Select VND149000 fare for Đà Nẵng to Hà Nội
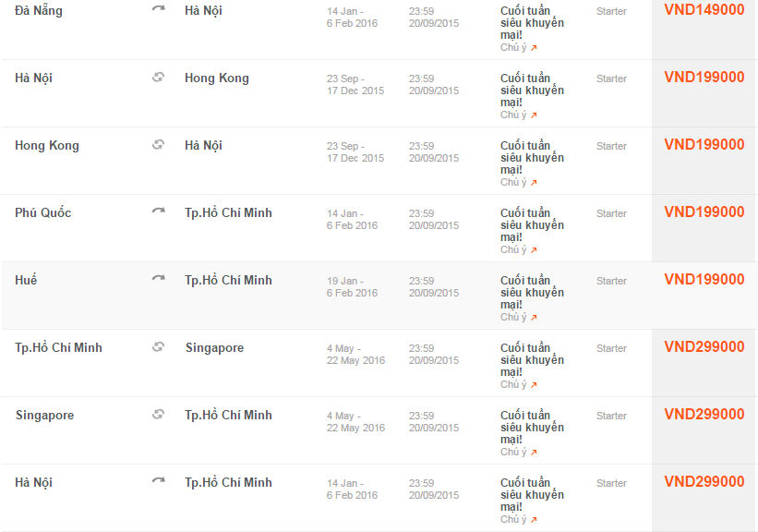The width and height of the screenshot is (758, 532). (704, 10)
